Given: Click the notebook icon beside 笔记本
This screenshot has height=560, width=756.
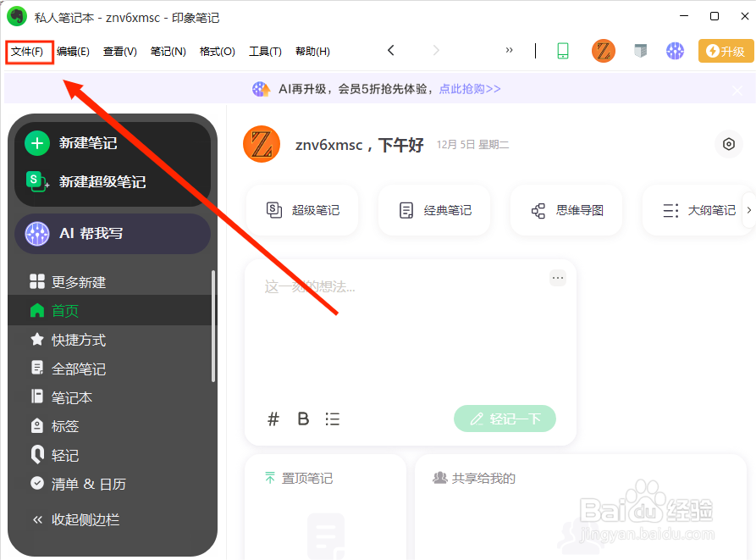Looking at the screenshot, I should [x=37, y=396].
